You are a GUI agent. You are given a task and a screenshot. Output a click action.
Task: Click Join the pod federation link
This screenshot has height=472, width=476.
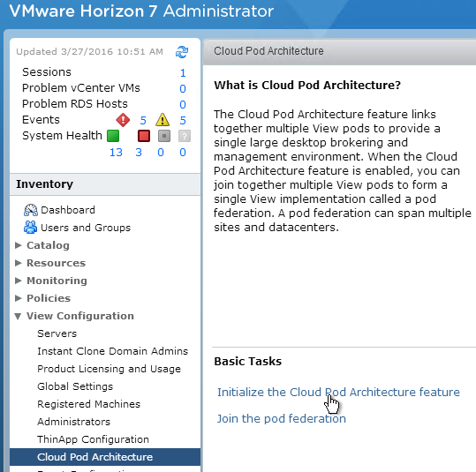coord(282,418)
